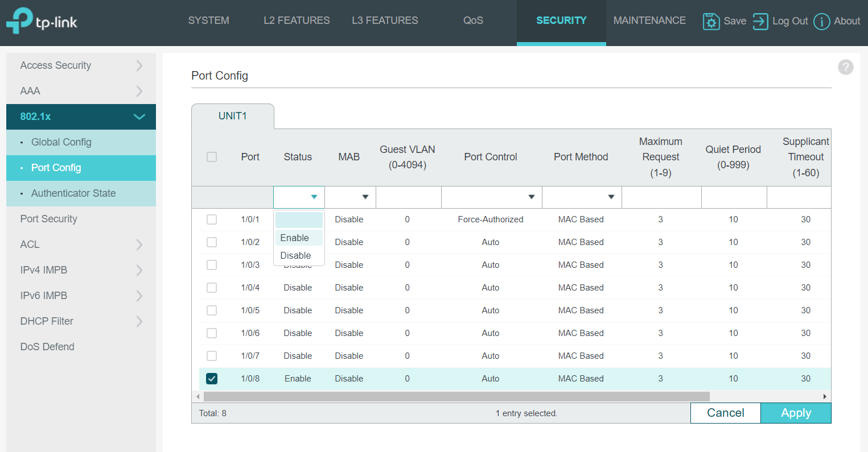
Task: Open the DoS Defend page
Action: [81, 347]
